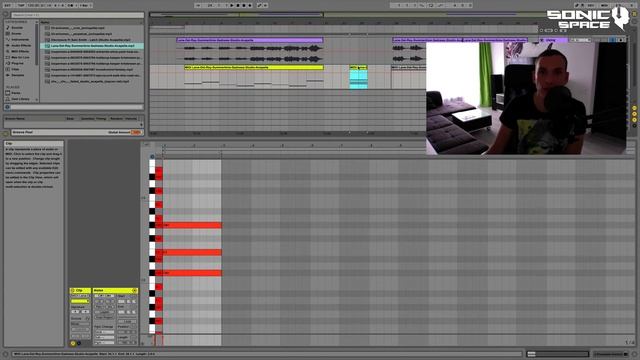Select Drums category in browser
The height and width of the screenshot is (360, 640).
(16, 33)
